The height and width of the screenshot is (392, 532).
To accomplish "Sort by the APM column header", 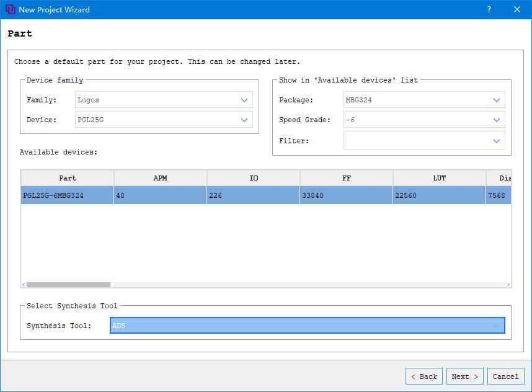I will [x=160, y=178].
